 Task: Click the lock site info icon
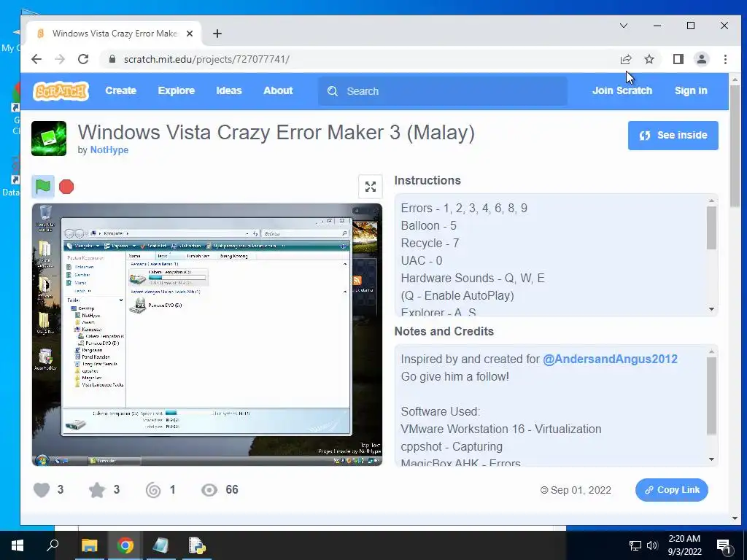(112, 59)
